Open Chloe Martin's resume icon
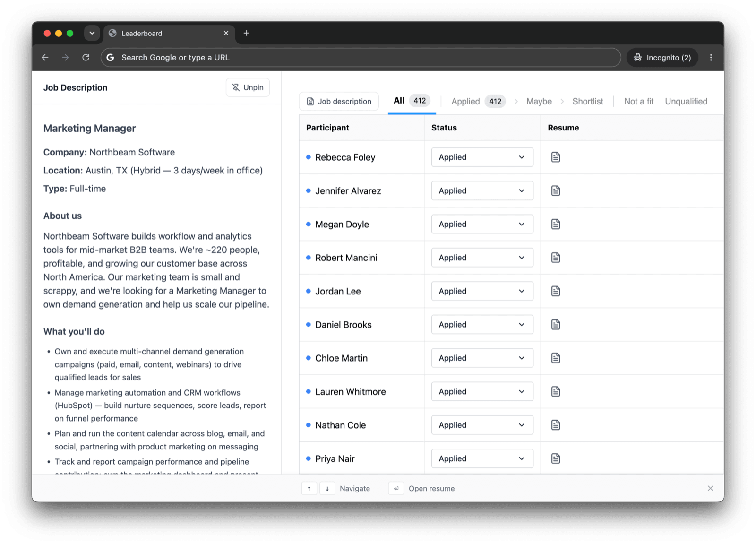The width and height of the screenshot is (756, 544). [556, 358]
